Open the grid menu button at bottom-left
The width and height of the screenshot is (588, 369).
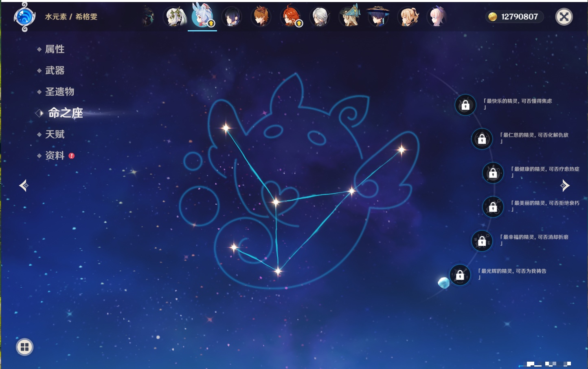point(24,347)
